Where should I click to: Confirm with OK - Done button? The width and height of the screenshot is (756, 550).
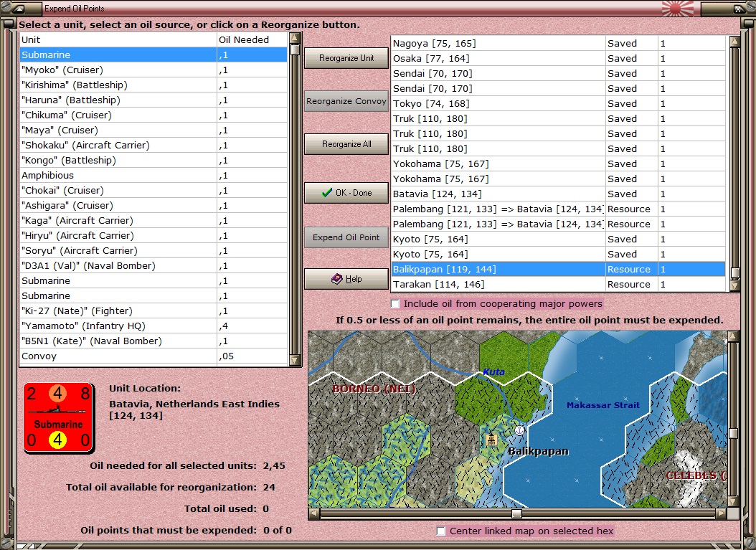click(x=346, y=193)
